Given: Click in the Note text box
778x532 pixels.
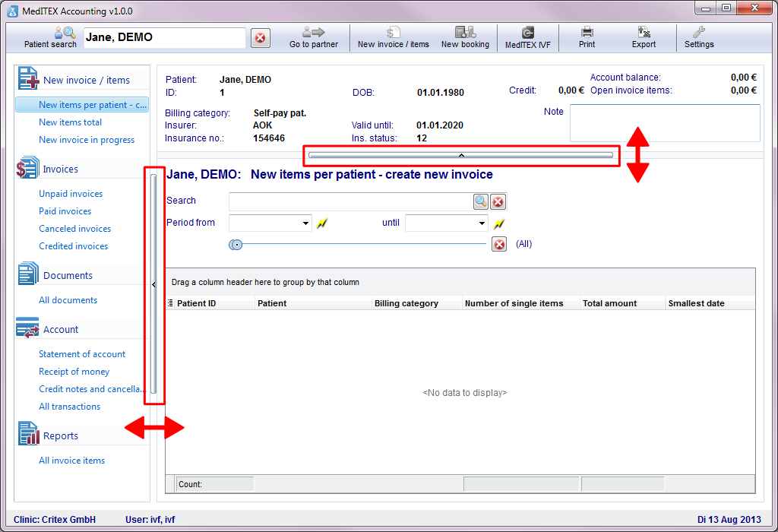Looking at the screenshot, I should [665, 123].
